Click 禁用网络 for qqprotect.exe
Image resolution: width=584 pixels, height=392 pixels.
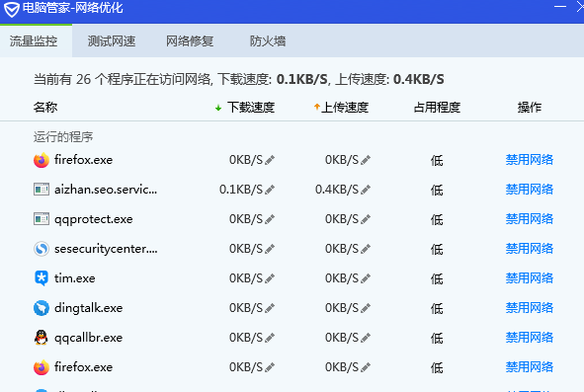(x=530, y=219)
